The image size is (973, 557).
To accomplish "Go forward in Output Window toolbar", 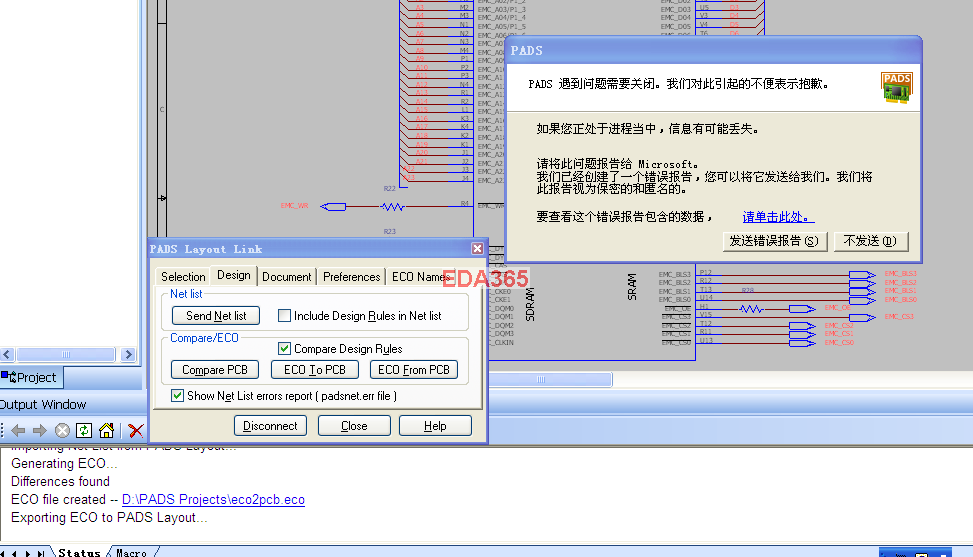I will click(x=40, y=430).
